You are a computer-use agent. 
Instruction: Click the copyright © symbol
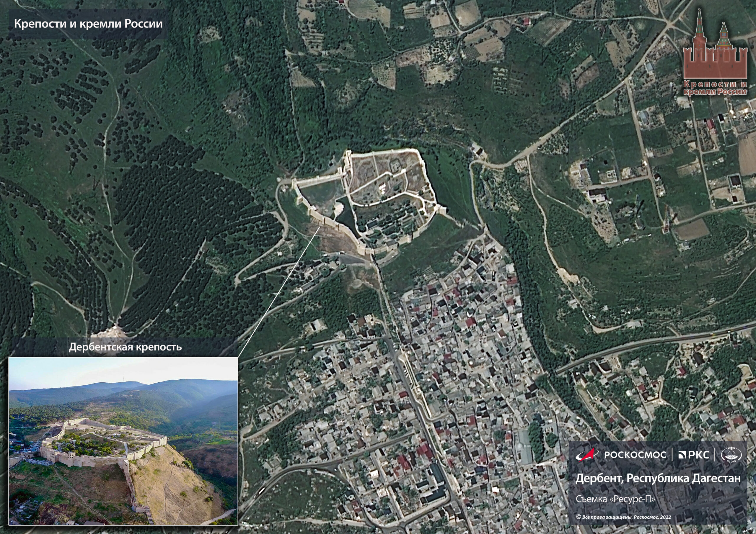coord(579,517)
